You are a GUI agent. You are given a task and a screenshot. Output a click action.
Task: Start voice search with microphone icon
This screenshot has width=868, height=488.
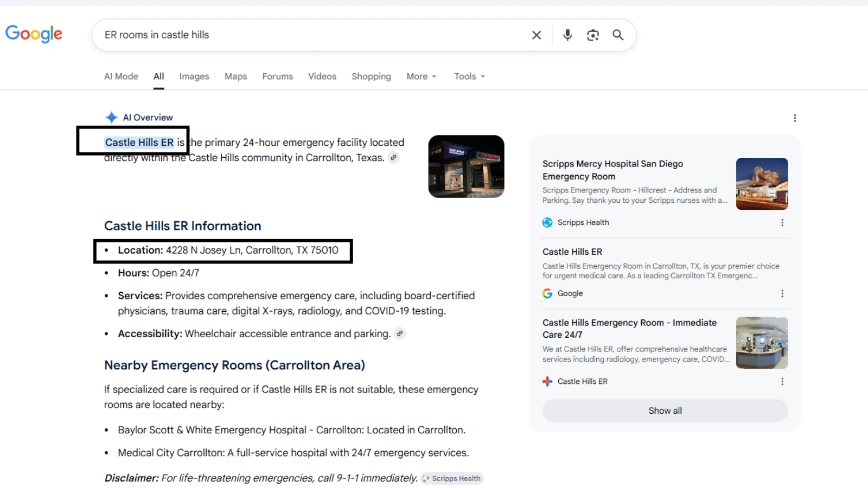click(x=567, y=35)
